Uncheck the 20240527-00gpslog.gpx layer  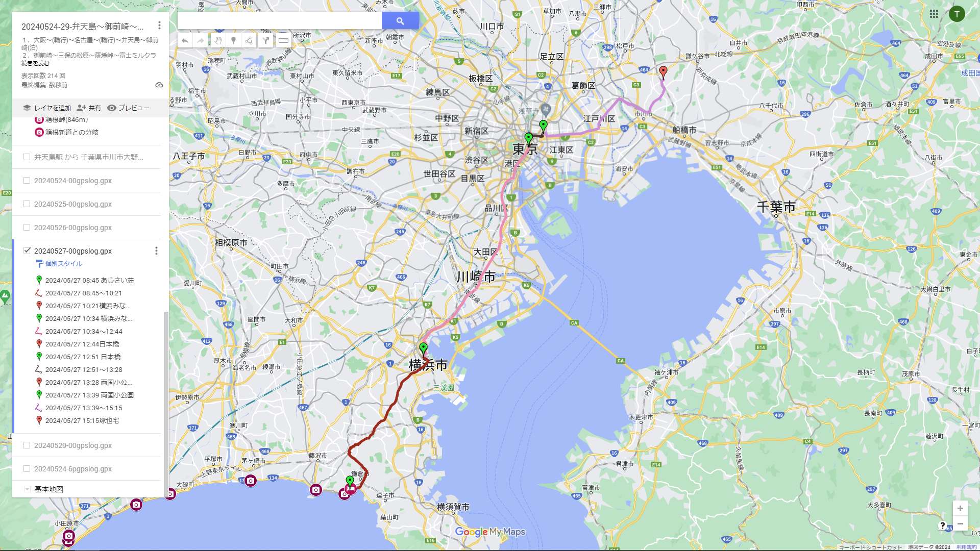point(27,251)
